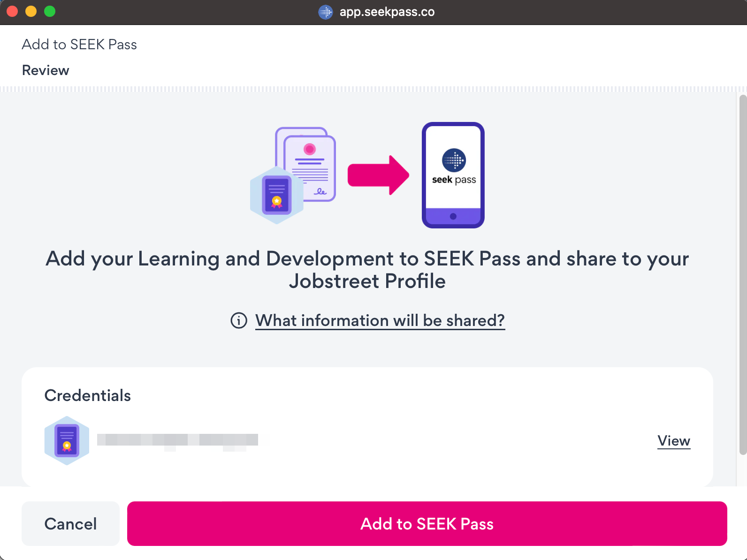Click the Review step heading
747x560 pixels.
46,70
